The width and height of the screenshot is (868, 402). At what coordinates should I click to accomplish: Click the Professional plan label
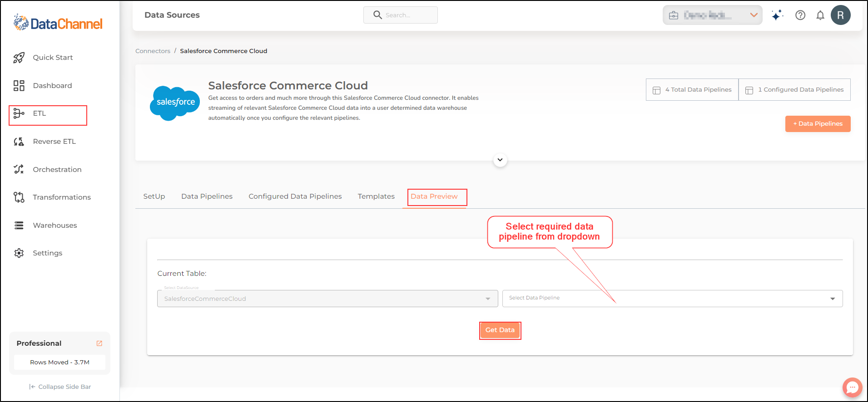click(x=39, y=343)
